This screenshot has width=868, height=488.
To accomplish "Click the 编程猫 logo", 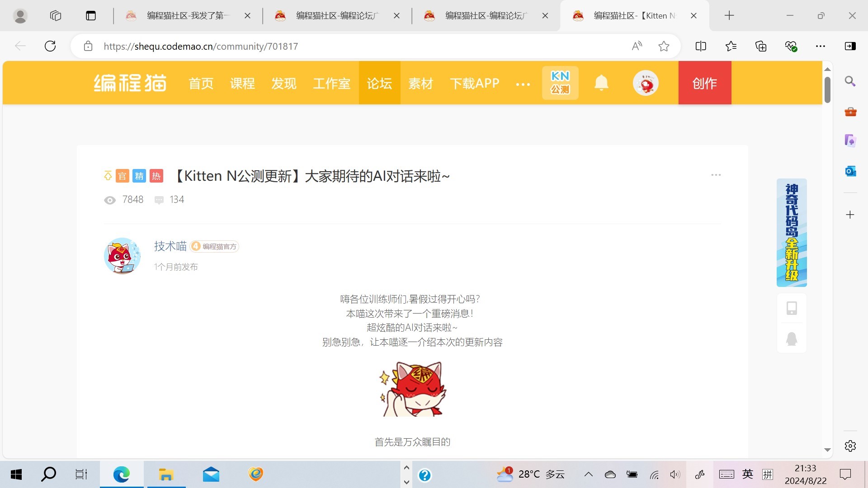I will click(130, 83).
